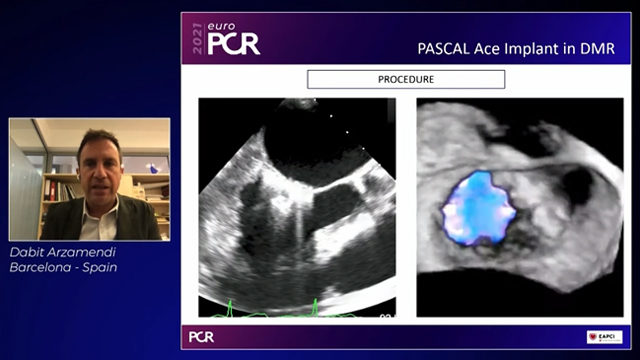
Task: Click the PROCEDURE label box
Action: 406,79
